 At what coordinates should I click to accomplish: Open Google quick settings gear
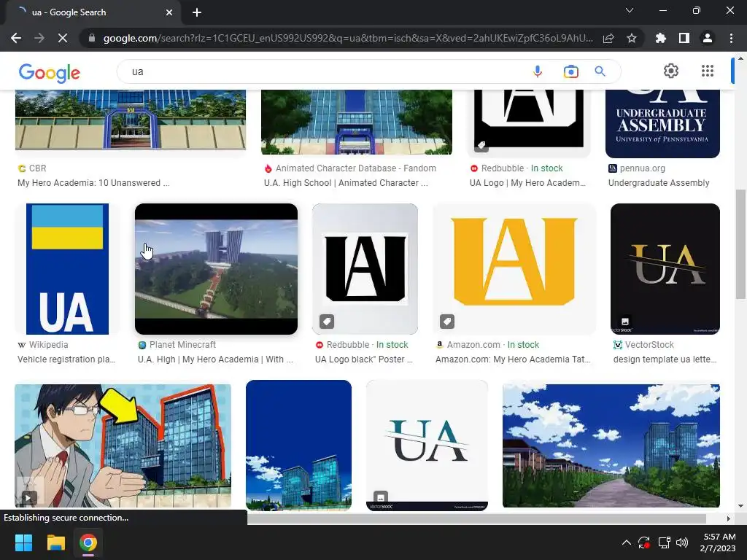pos(671,71)
